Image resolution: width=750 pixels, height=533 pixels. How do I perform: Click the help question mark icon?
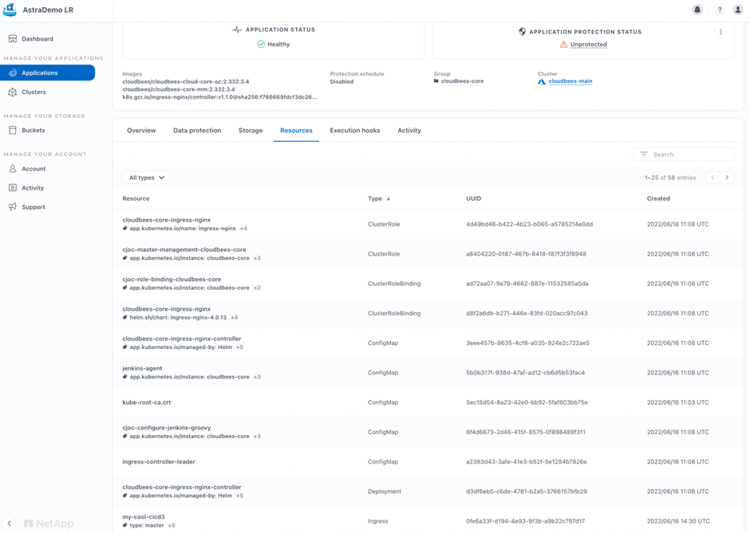tap(718, 10)
